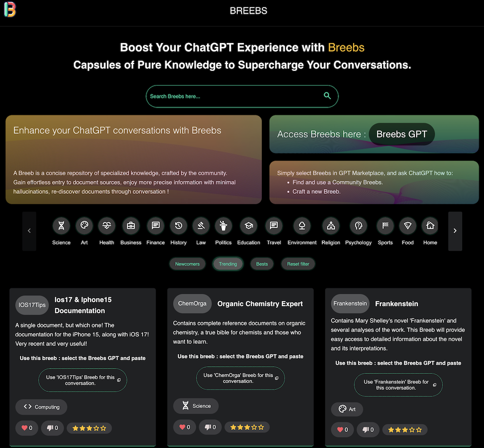The image size is (484, 448).
Task: Choose the Home house category icon
Action: click(x=430, y=226)
